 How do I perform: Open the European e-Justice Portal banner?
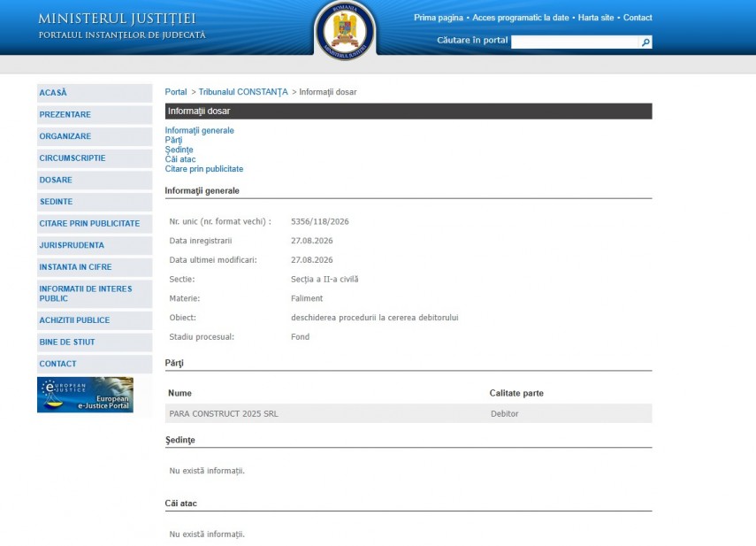[86, 395]
